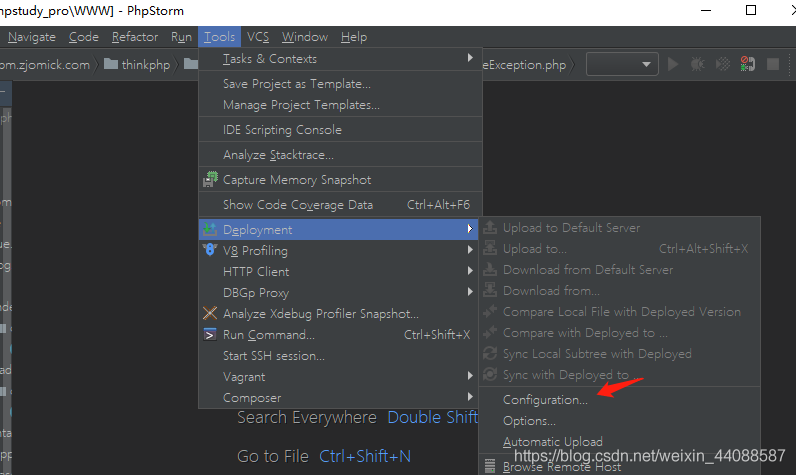Open the run configuration dropdown

point(622,64)
